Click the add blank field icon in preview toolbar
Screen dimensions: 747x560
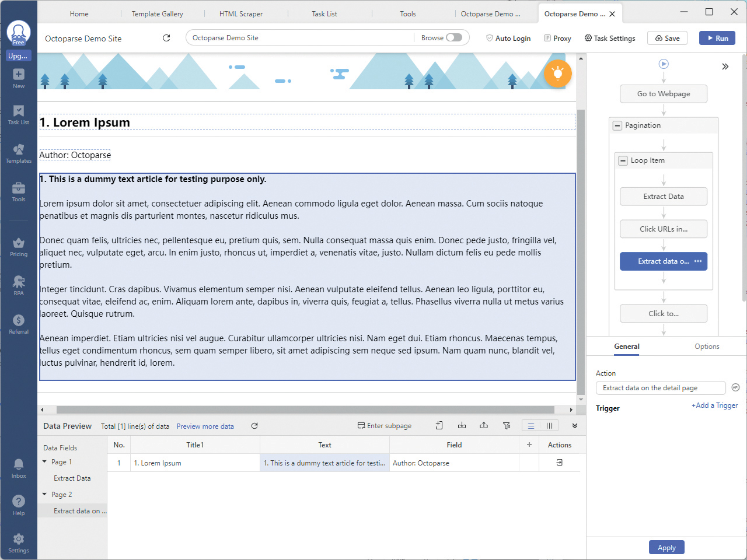pos(439,426)
